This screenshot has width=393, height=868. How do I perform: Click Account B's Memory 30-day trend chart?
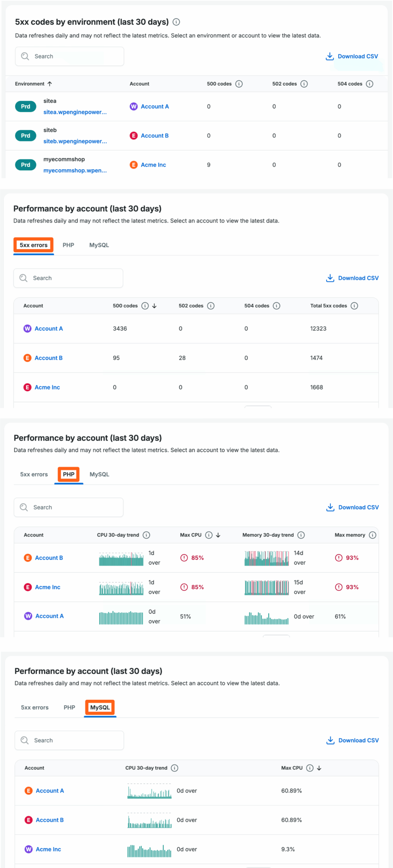click(x=267, y=558)
